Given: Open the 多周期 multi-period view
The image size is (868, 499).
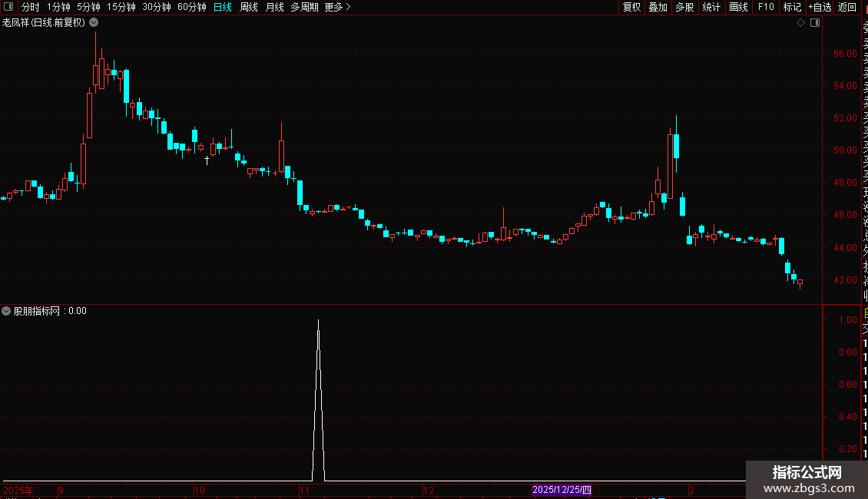Looking at the screenshot, I should click(304, 7).
